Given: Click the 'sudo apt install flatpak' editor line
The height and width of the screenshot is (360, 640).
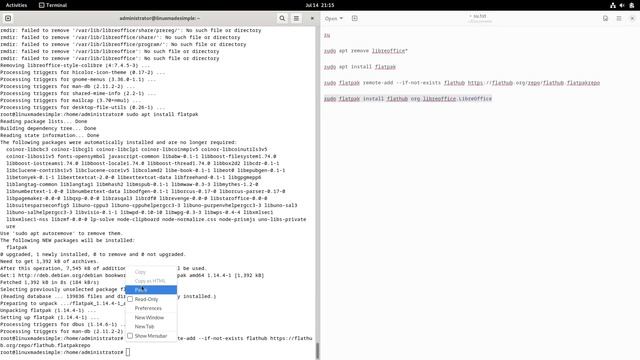Looking at the screenshot, I should click(x=360, y=67).
